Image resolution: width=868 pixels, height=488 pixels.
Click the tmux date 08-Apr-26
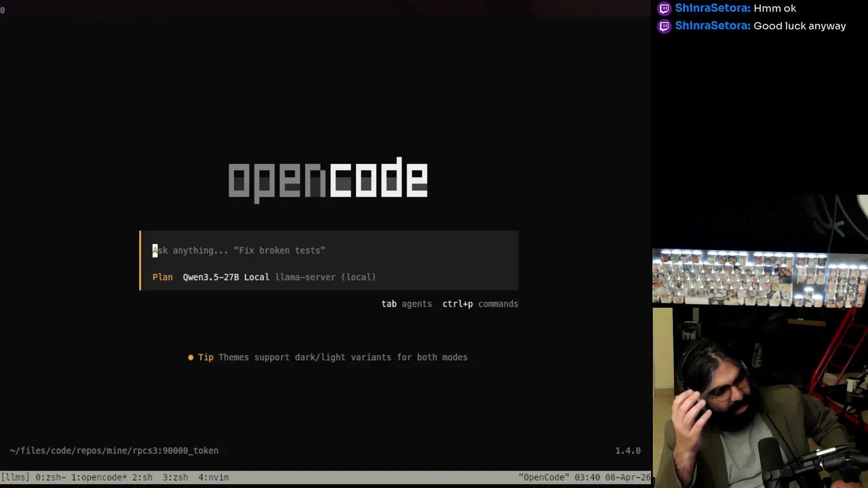628,477
